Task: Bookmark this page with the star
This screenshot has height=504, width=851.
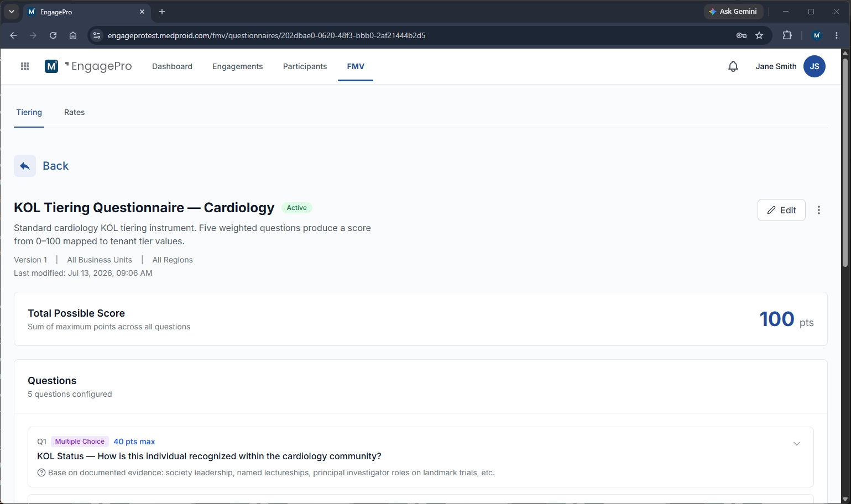Action: click(759, 35)
